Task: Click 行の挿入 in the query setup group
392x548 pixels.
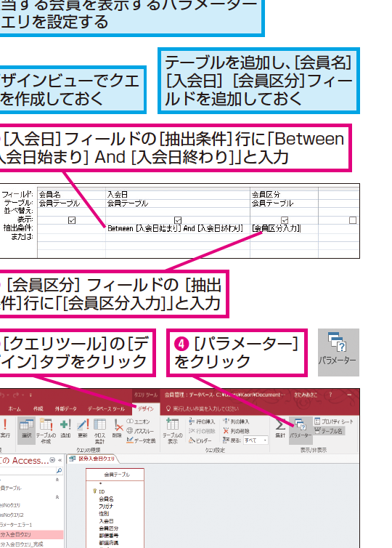Action: coord(202,422)
